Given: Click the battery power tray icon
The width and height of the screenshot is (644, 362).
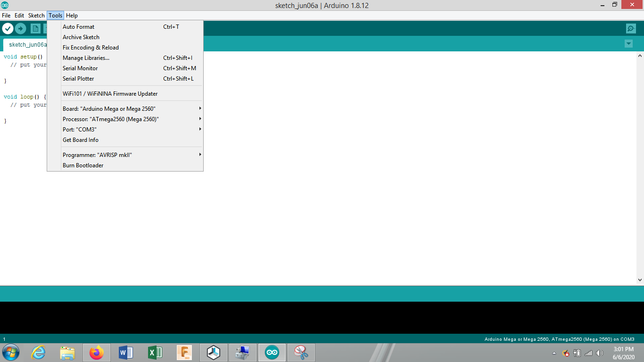Looking at the screenshot, I should (x=577, y=353).
